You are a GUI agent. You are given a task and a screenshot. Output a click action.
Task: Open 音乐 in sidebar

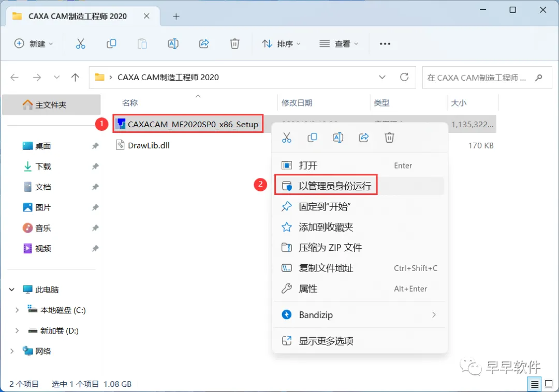pos(43,228)
